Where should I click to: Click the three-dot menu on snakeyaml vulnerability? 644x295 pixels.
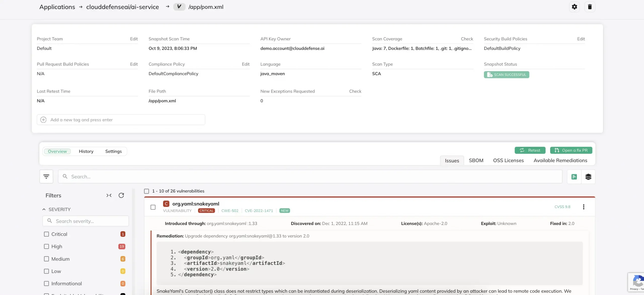tap(584, 207)
